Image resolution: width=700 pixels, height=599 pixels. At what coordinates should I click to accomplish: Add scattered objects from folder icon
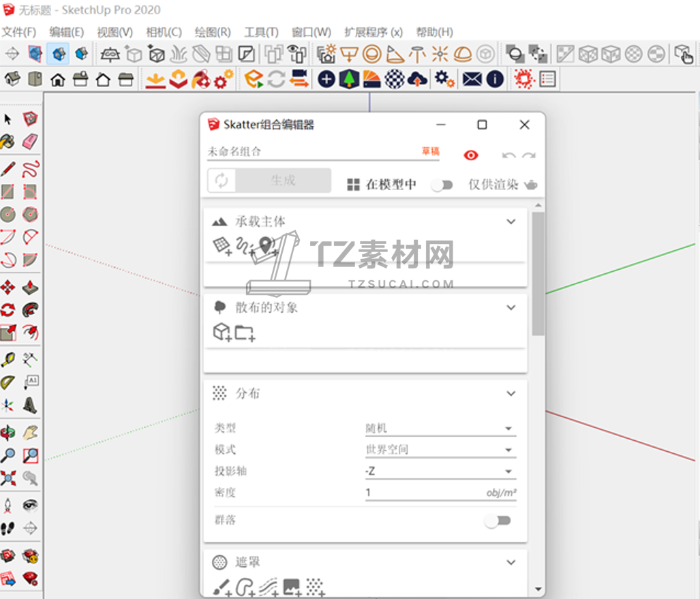[245, 333]
